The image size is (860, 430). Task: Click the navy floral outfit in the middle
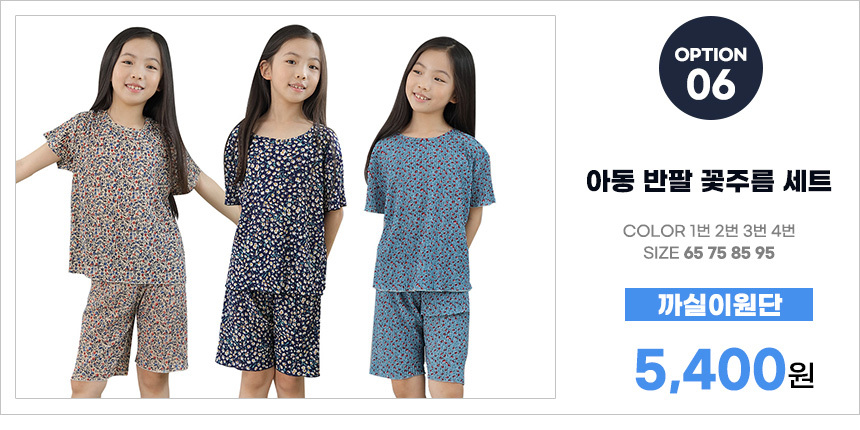click(x=281, y=247)
